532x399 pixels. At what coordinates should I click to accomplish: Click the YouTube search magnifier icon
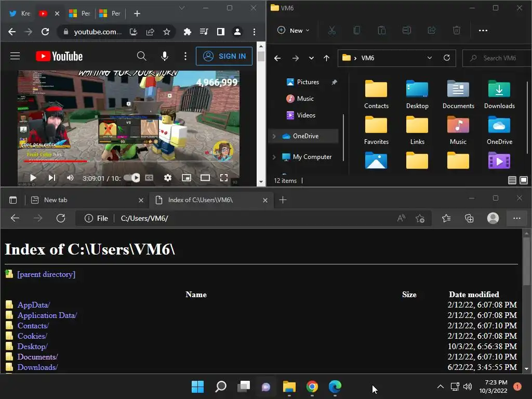point(141,56)
